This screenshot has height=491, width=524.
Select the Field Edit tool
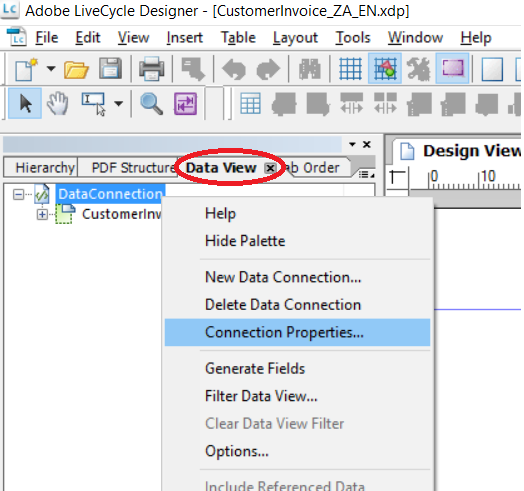pos(94,104)
